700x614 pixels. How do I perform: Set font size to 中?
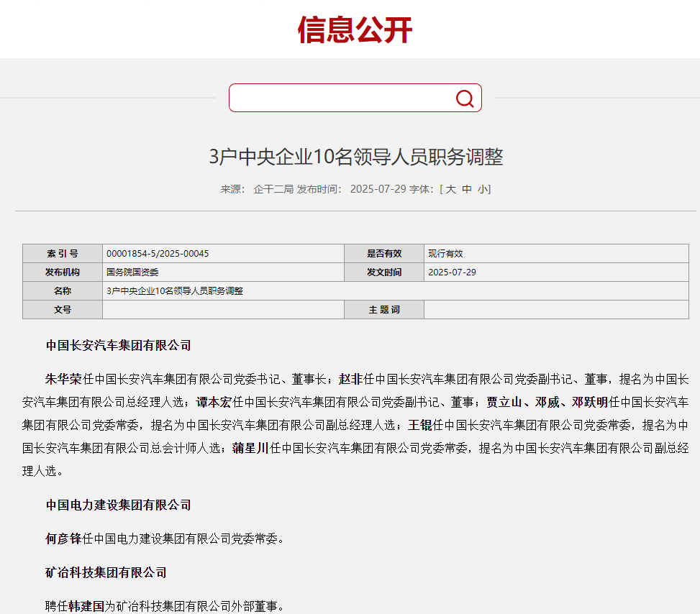click(467, 189)
